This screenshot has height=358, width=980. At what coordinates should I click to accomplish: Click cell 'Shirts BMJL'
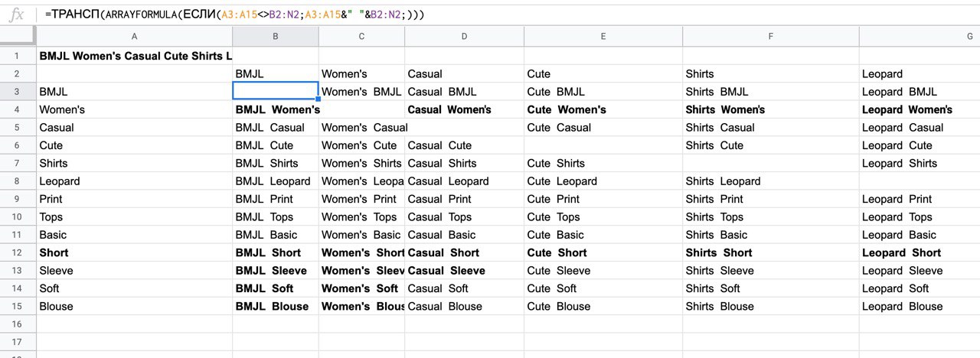771,92
